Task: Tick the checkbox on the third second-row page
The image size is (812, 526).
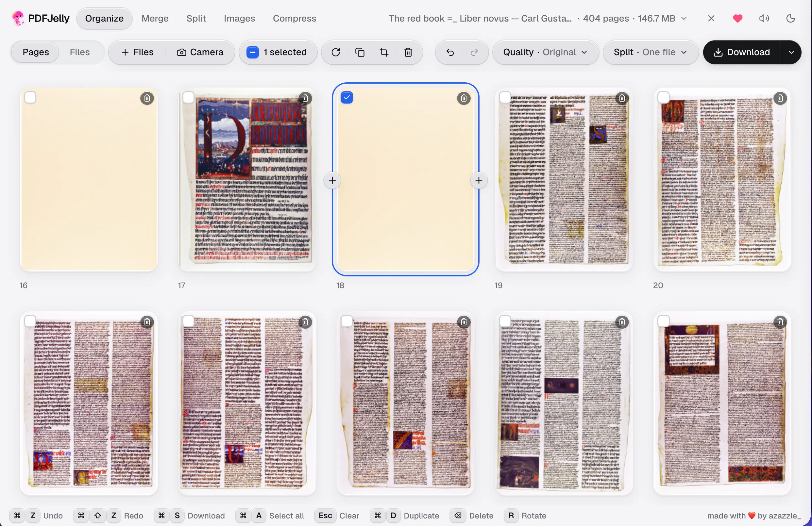Action: (347, 321)
